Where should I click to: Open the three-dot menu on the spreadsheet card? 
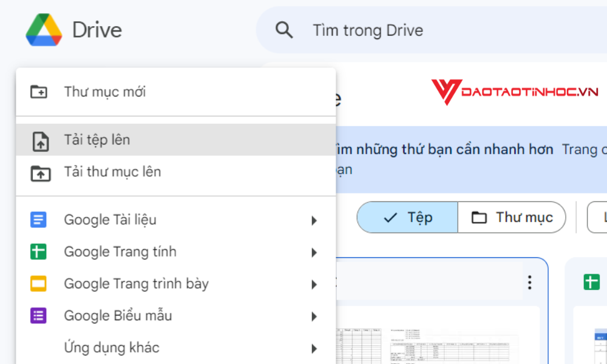(x=529, y=282)
